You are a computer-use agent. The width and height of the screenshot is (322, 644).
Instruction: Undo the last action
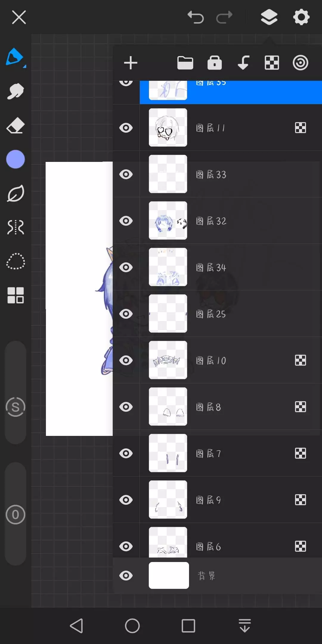tap(196, 17)
